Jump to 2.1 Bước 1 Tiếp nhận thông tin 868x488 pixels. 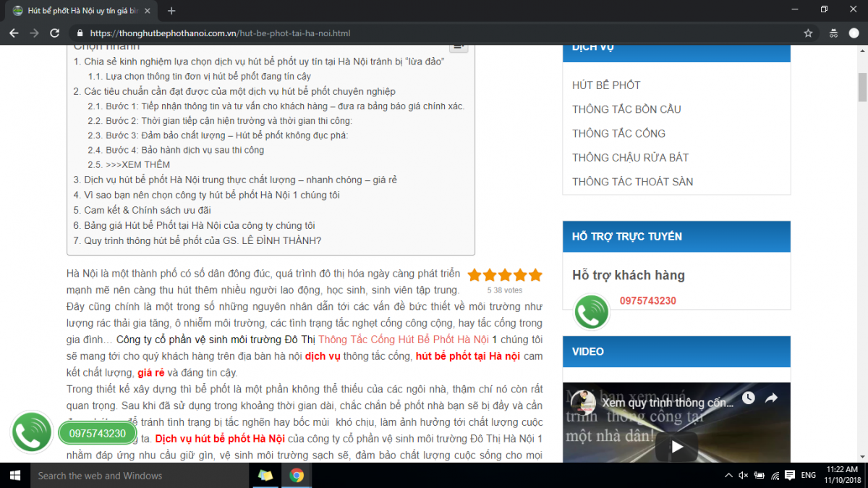click(x=276, y=106)
